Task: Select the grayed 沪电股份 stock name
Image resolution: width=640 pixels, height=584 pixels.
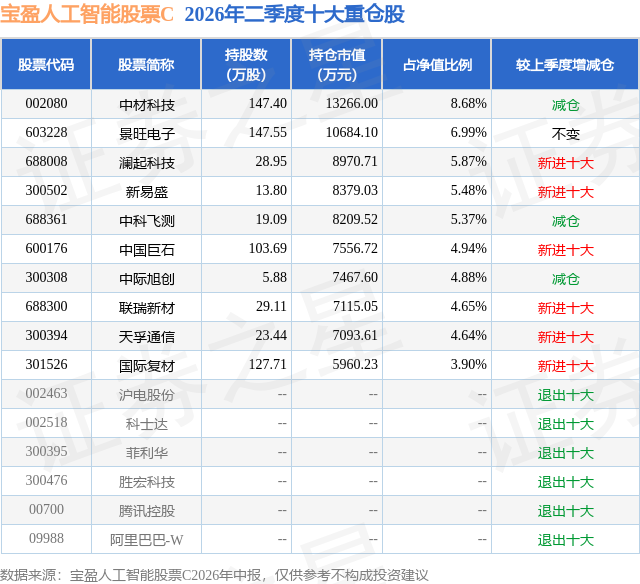Action: pos(147,394)
